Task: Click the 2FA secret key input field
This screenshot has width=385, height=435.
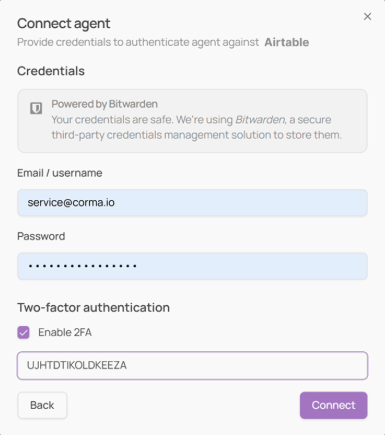Action: click(x=192, y=365)
